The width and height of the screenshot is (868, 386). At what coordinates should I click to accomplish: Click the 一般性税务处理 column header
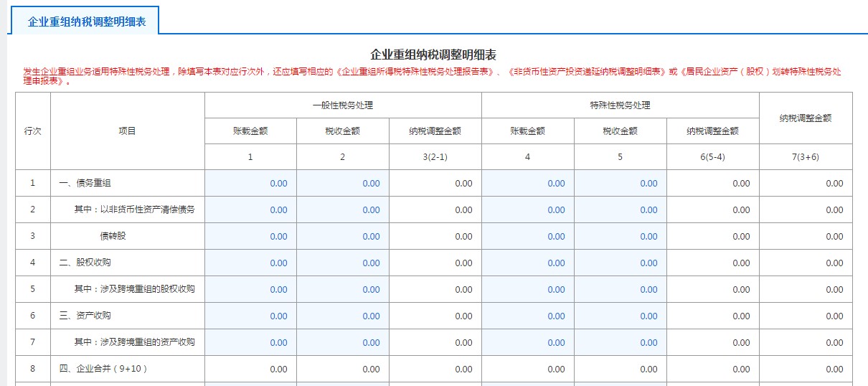click(343, 105)
